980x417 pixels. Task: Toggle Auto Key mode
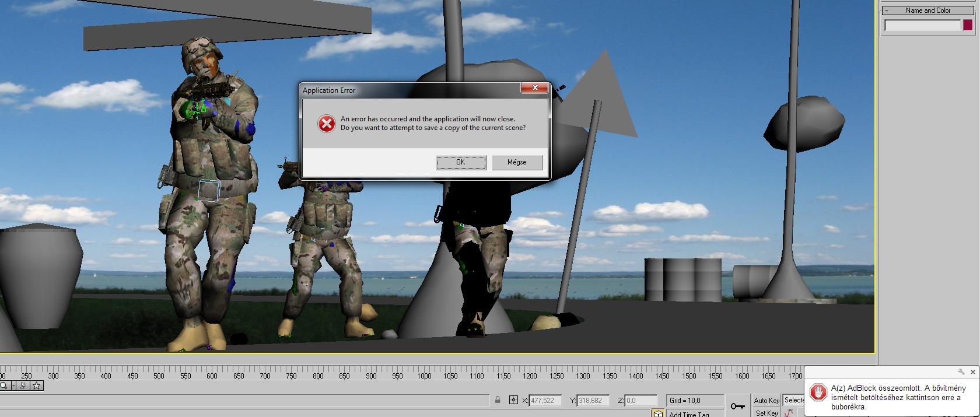[x=766, y=401]
